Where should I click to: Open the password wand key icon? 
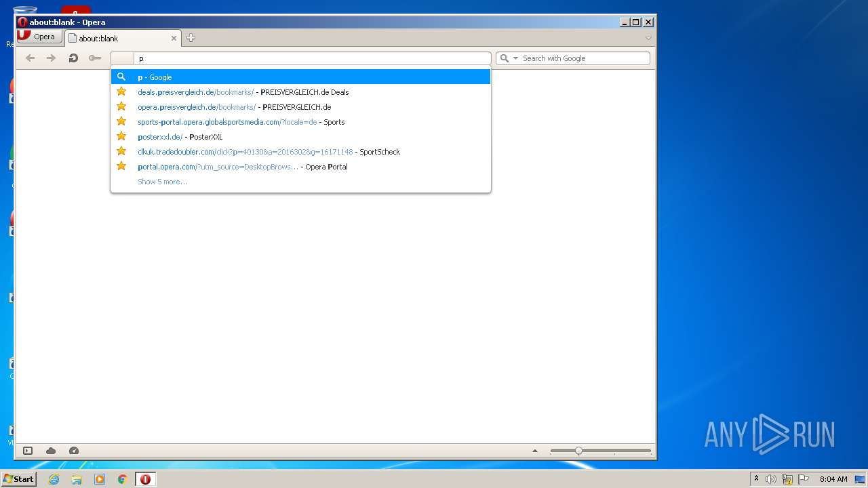pos(95,58)
